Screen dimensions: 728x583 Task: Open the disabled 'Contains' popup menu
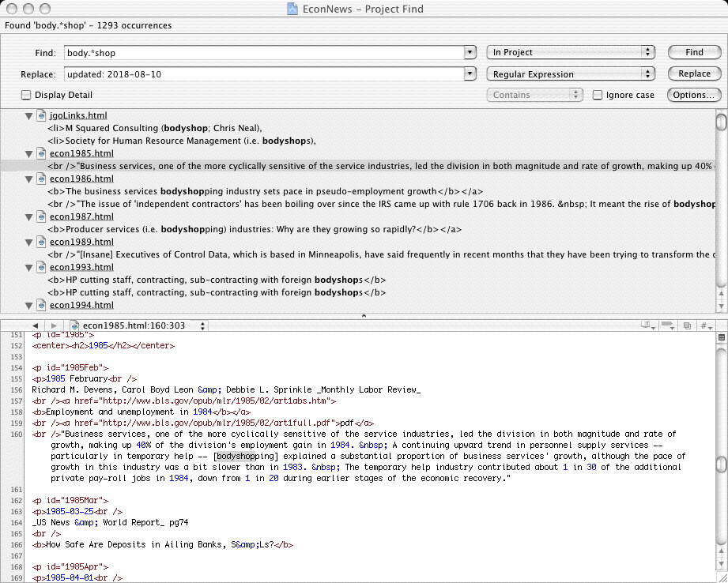(534, 95)
